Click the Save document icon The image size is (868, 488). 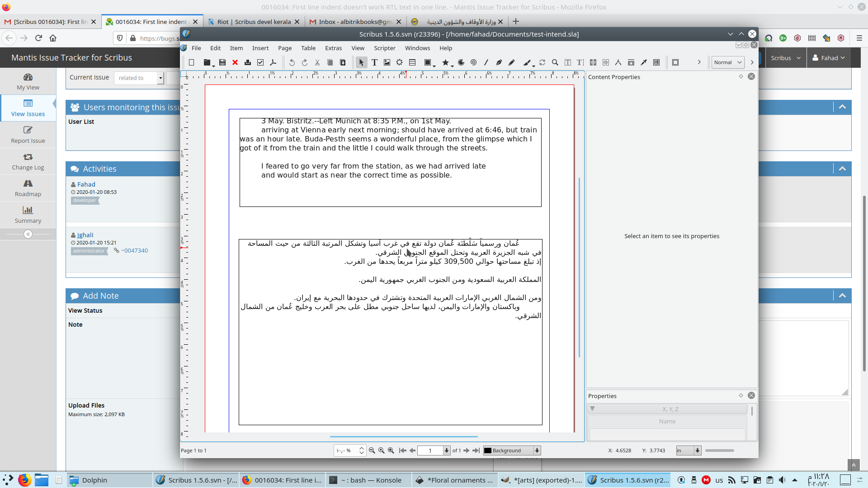(x=222, y=62)
